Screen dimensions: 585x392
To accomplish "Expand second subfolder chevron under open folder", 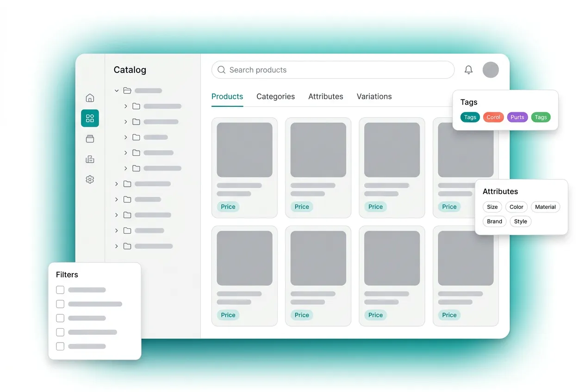I will [125, 122].
